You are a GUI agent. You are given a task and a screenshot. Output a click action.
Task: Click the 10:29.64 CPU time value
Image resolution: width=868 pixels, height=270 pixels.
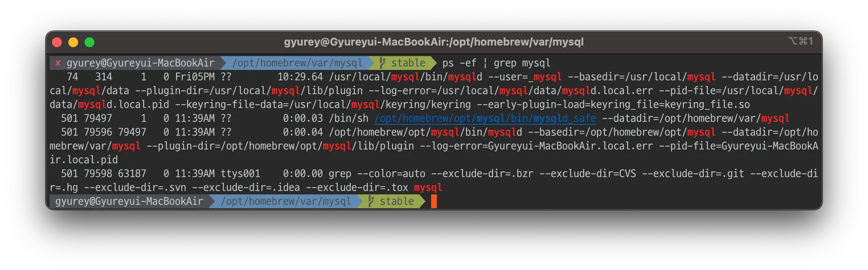click(x=300, y=77)
